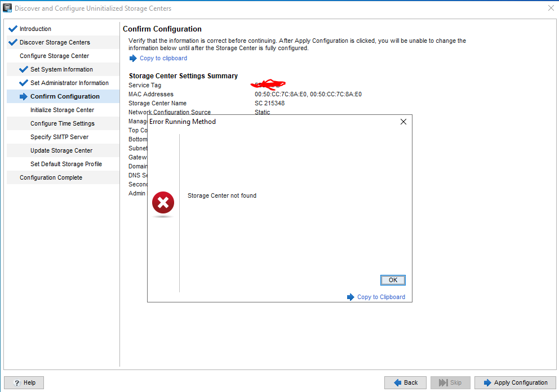Select the Configure Time Settings step

pos(62,123)
